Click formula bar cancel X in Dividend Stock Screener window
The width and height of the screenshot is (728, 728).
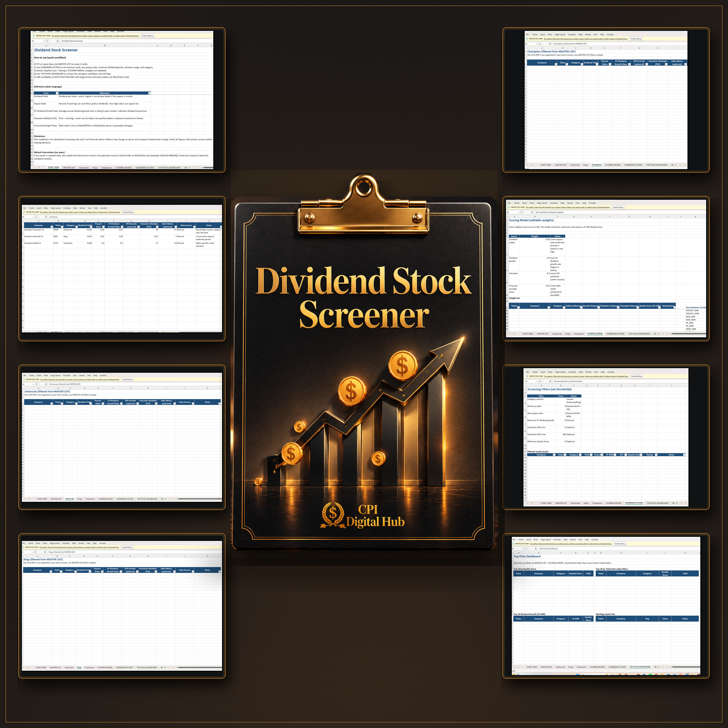(x=50, y=41)
